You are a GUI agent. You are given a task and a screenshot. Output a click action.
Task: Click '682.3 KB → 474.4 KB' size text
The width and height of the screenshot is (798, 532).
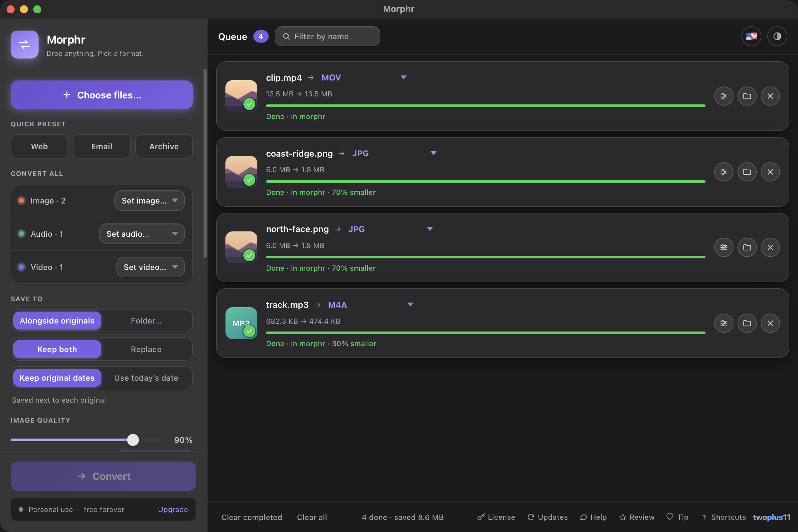pos(303,321)
